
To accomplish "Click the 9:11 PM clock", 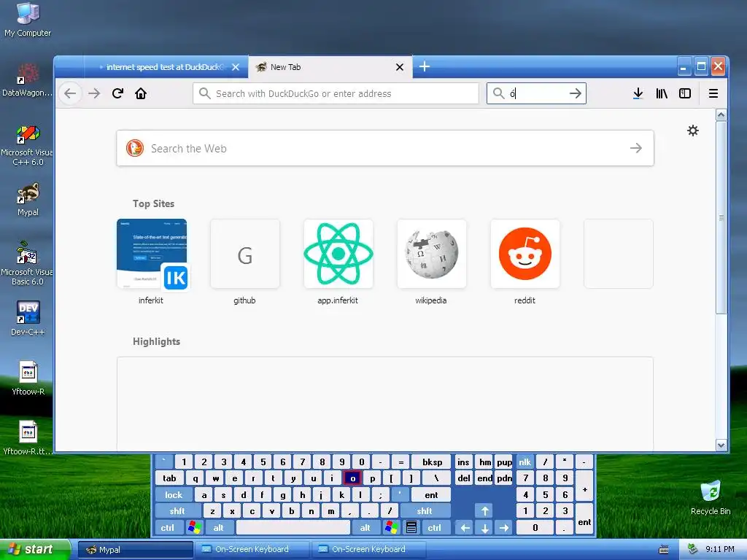I will 720,550.
